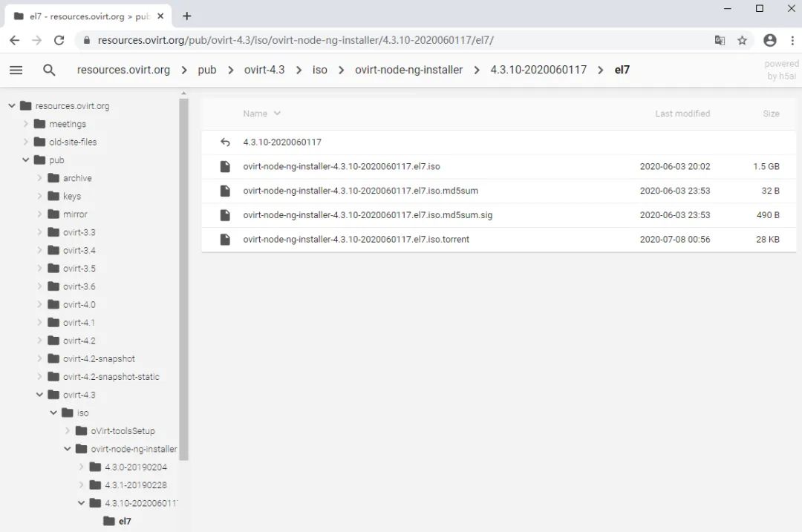This screenshot has height=532, width=802.
Task: Collapse the pub node in the sidebar tree
Action: coord(25,160)
